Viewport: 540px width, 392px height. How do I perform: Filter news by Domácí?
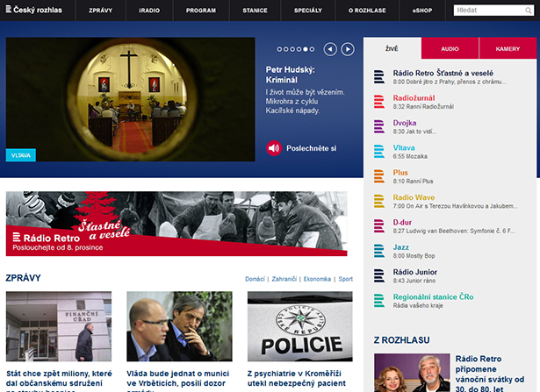click(255, 279)
